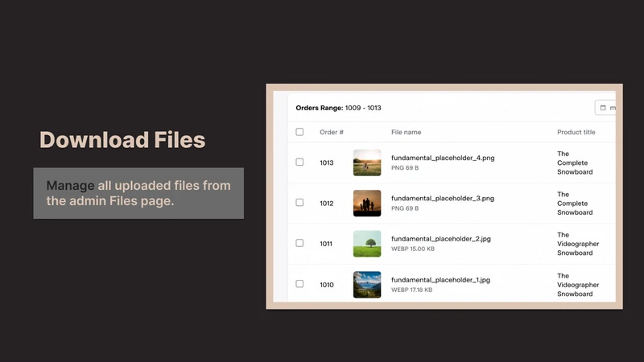Check the box for order 1012
The image size is (644, 362).
pyautogui.click(x=299, y=203)
